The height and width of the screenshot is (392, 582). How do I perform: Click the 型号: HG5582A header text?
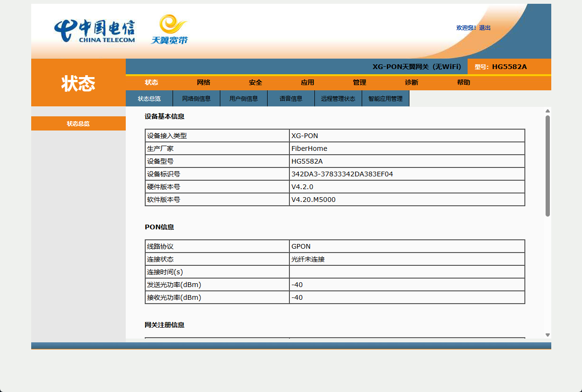[x=501, y=67]
